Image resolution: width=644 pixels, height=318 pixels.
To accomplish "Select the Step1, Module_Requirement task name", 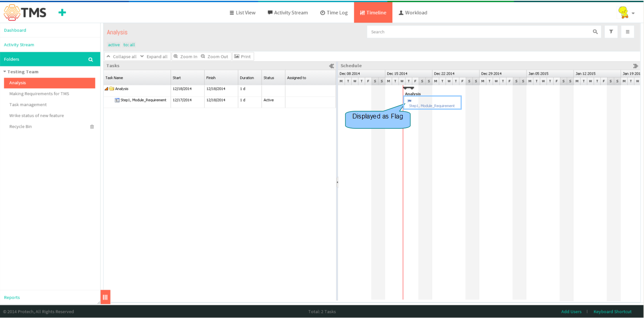I will point(143,100).
